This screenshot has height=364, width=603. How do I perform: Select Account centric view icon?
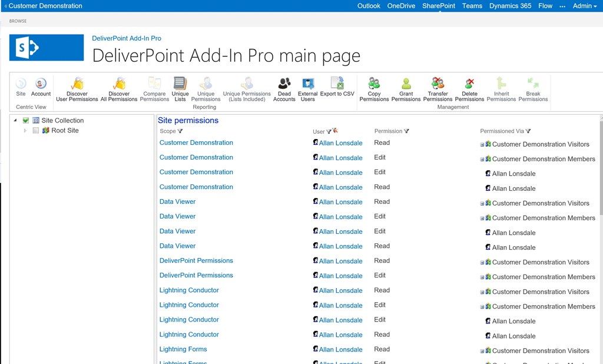(41, 87)
